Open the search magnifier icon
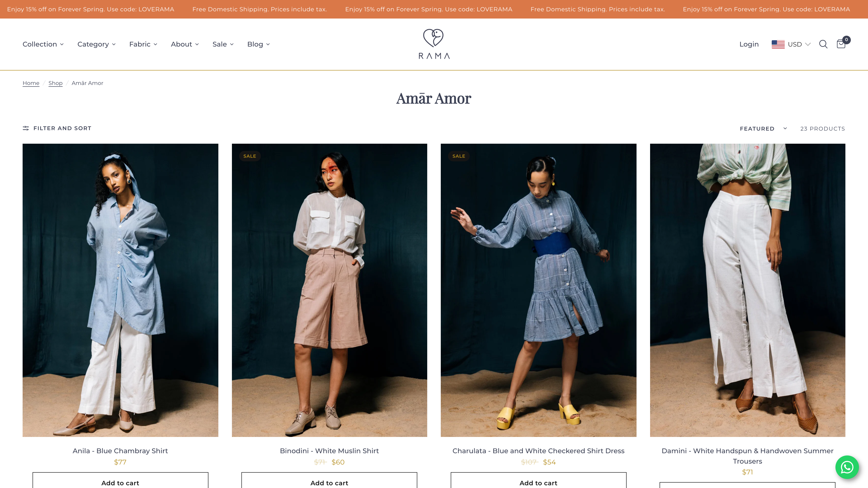Screen dimensions: 868x488 click(x=823, y=44)
